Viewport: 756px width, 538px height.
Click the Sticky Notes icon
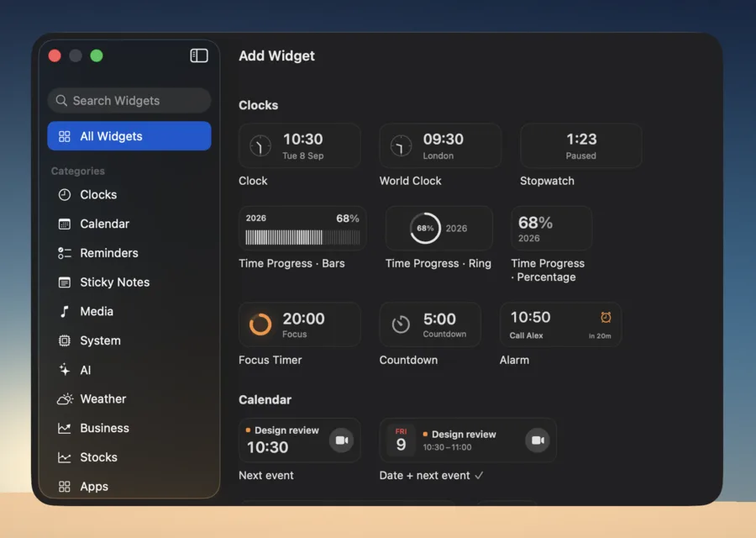tap(64, 282)
